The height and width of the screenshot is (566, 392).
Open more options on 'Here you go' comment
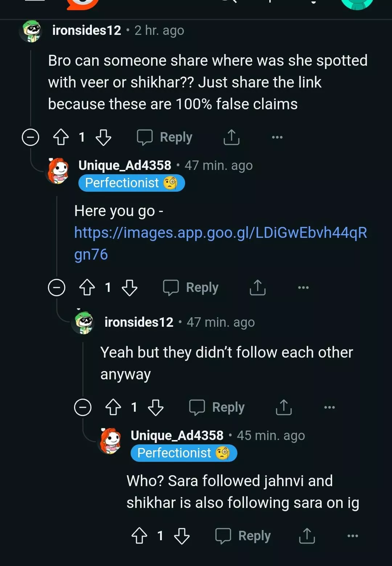(x=303, y=288)
